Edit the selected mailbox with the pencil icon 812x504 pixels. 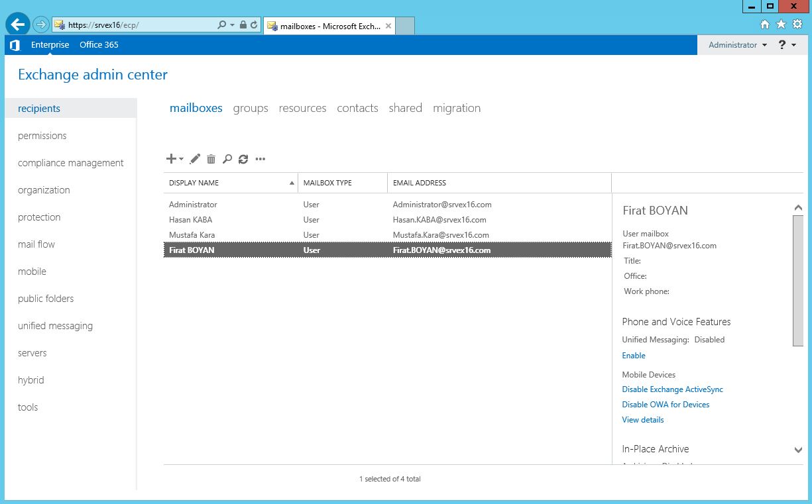pos(195,159)
